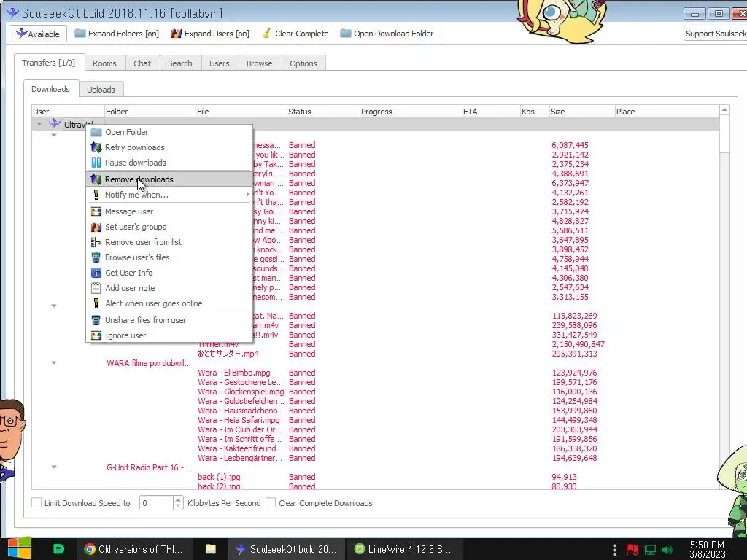Click the Unshare files from user icon
The image size is (747, 560).
pos(96,320)
